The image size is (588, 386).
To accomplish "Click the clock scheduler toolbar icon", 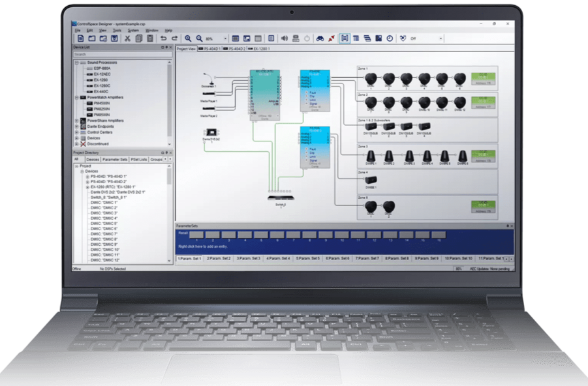I will tap(390, 38).
